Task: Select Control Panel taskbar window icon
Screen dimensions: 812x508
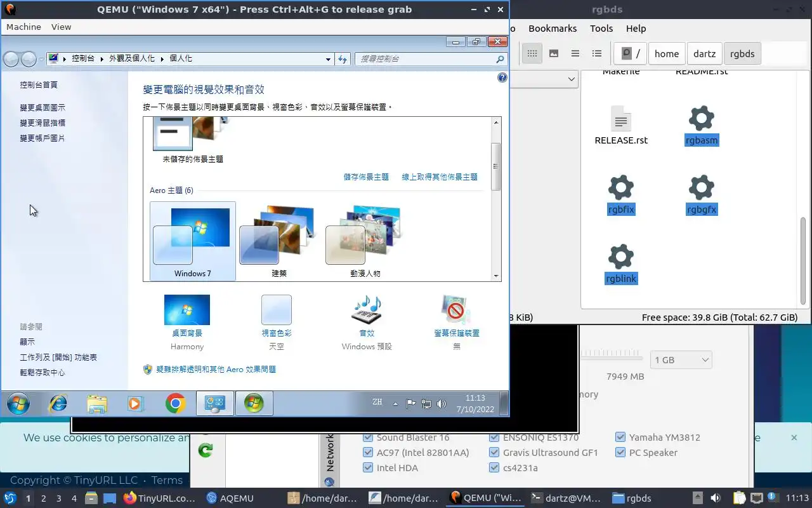Action: coord(214,403)
